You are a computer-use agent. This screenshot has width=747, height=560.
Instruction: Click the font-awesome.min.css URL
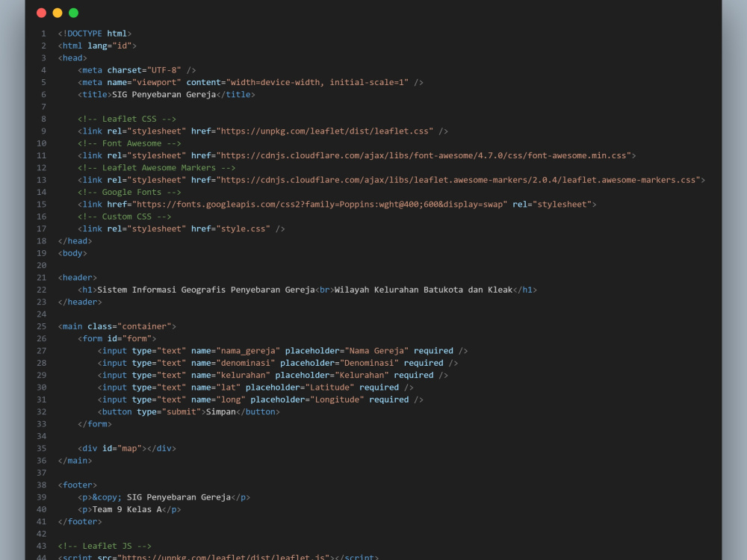tap(424, 156)
